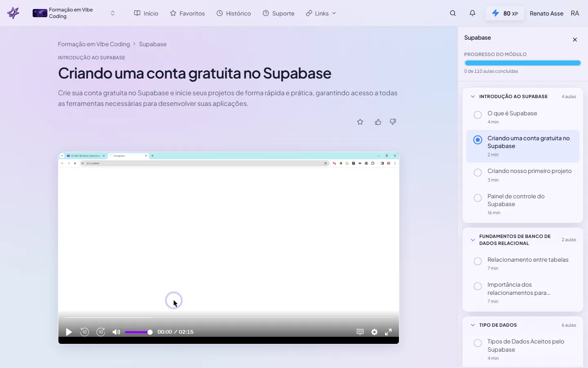Go to Início in top navigation
Viewport: 588px width, 368px height.
146,13
